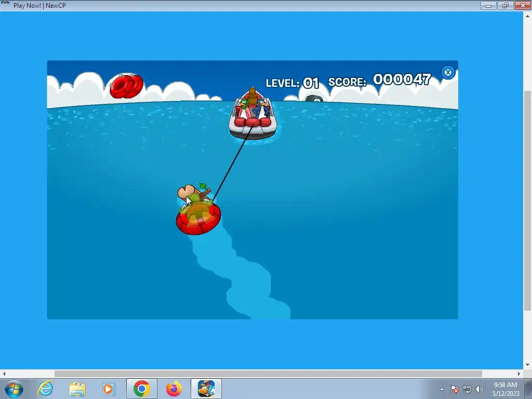This screenshot has height=399, width=532.
Task: Click the scroll up arrow of vertical scrollbar
Action: tap(527, 16)
